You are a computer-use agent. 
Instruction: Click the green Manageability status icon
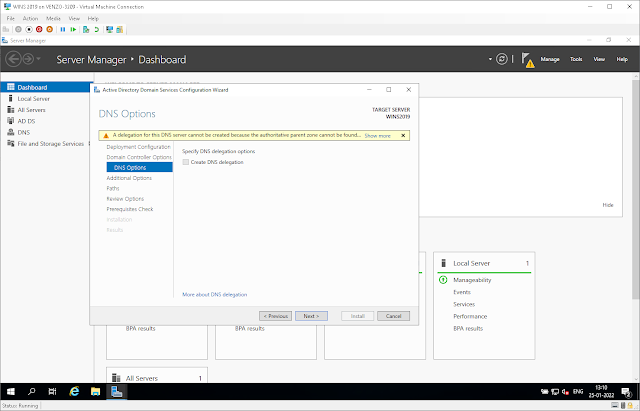(x=443, y=280)
